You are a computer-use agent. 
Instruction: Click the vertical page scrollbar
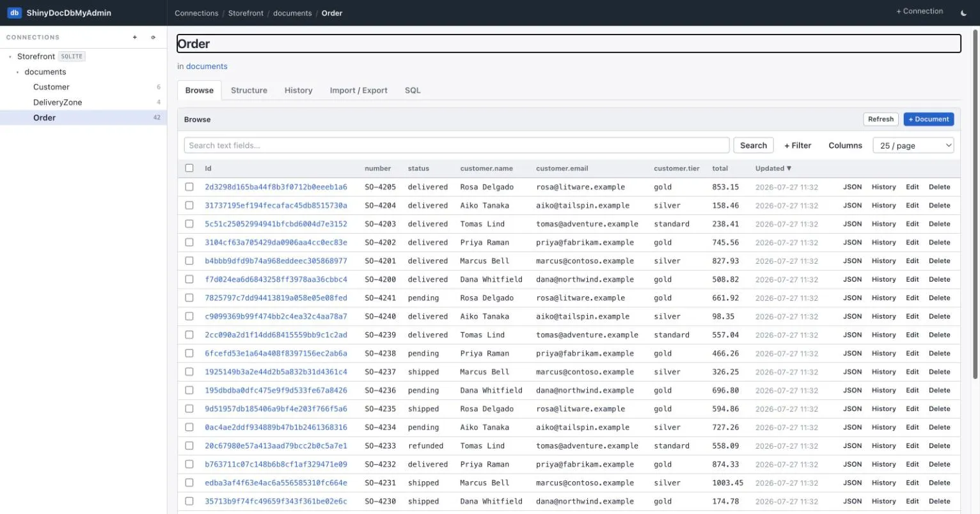tap(976, 205)
